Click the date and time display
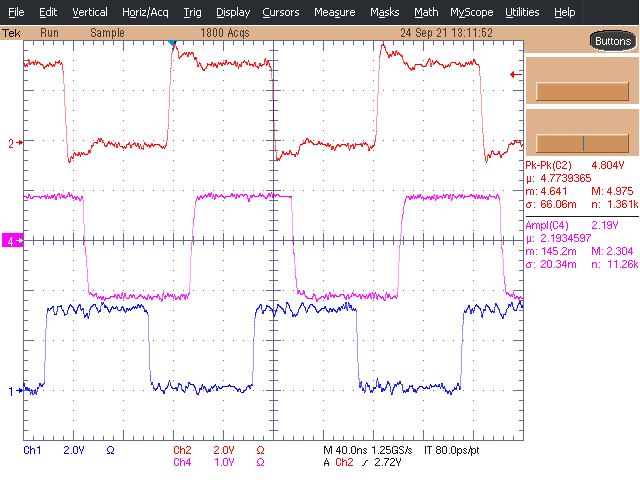 tap(446, 33)
